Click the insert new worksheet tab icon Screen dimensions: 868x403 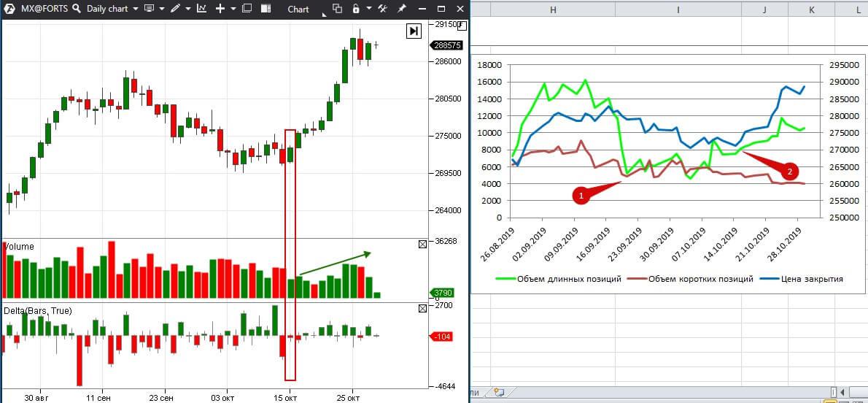499,392
